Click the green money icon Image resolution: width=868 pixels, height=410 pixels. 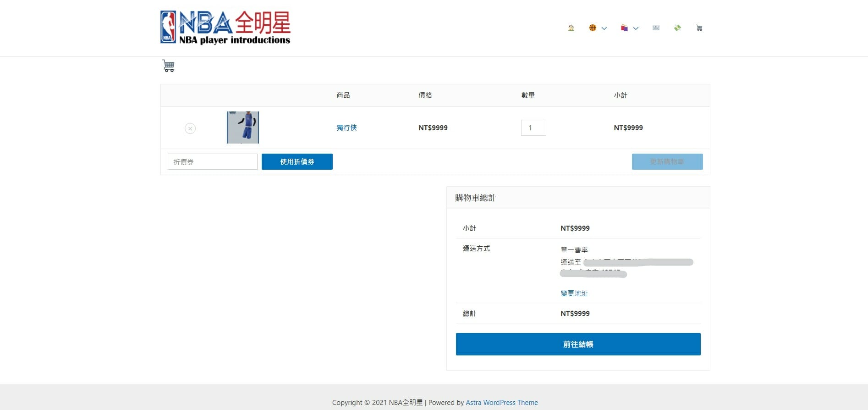pos(677,28)
